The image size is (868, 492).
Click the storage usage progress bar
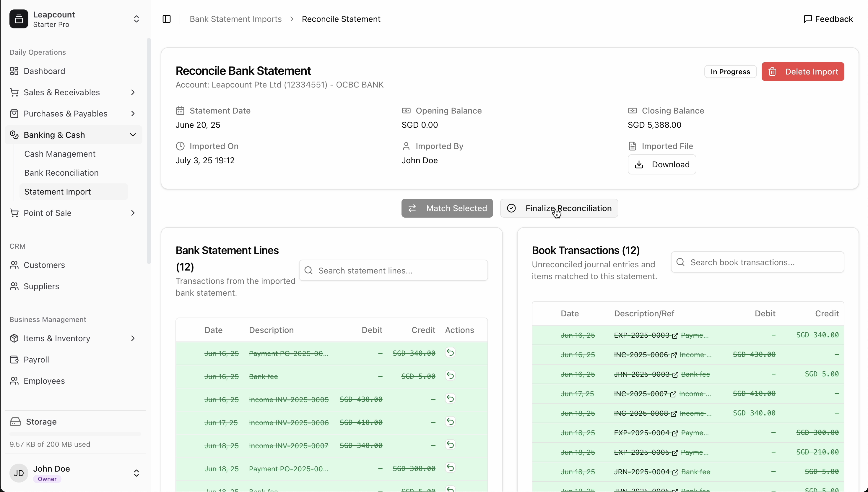75,434
